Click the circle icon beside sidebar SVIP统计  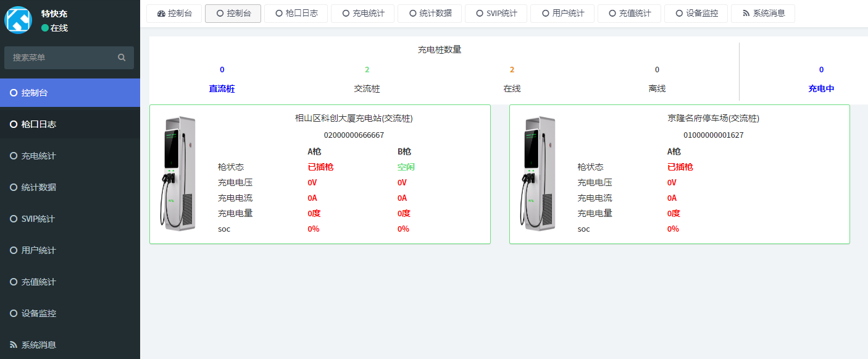[14, 219]
